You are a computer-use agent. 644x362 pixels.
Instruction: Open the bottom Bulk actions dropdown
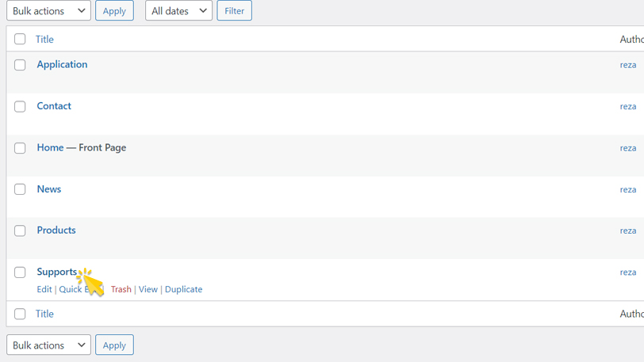click(48, 345)
